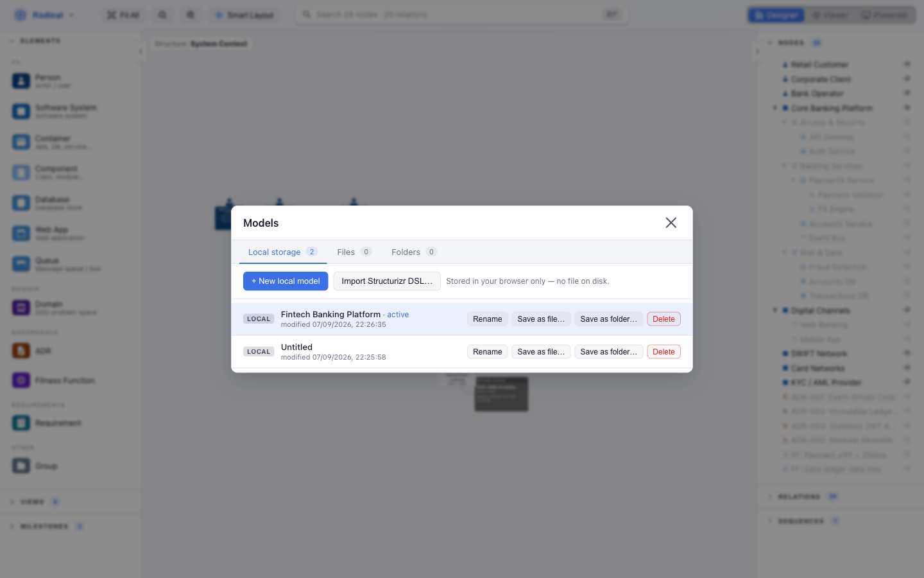Image resolution: width=924 pixels, height=578 pixels.
Task: Expand the Sequences section
Action: click(803, 521)
